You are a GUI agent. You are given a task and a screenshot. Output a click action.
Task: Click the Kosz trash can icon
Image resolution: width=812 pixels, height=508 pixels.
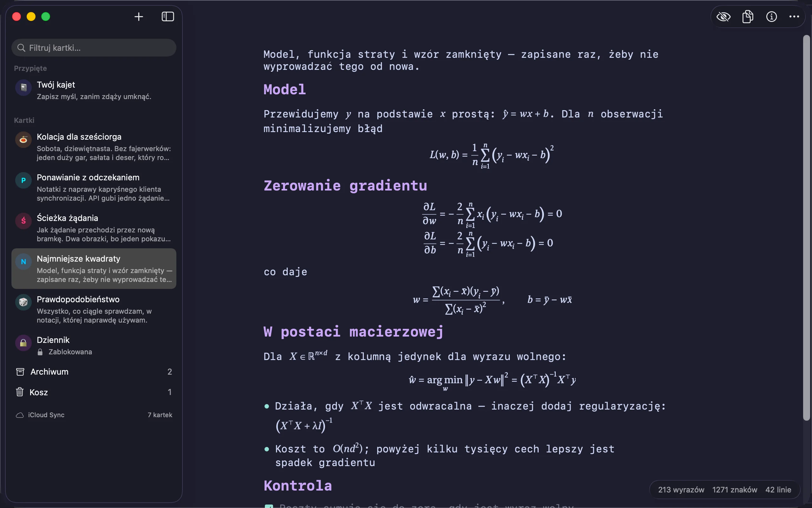click(20, 392)
